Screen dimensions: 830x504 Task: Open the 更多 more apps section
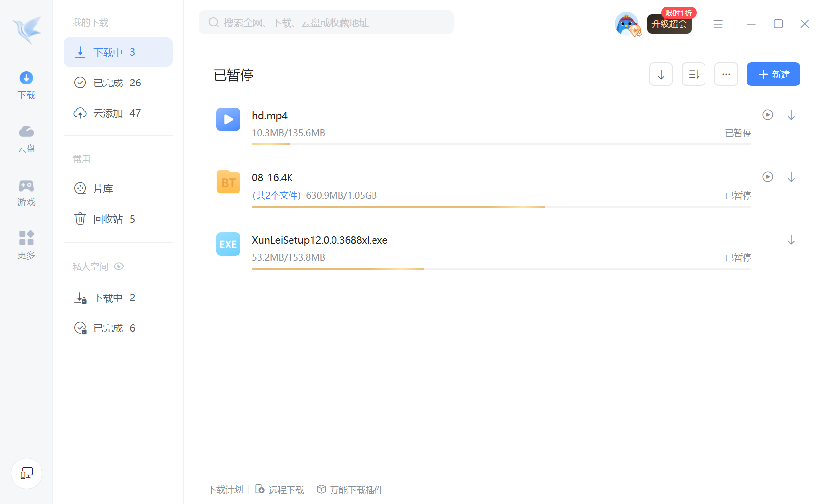pyautogui.click(x=26, y=245)
